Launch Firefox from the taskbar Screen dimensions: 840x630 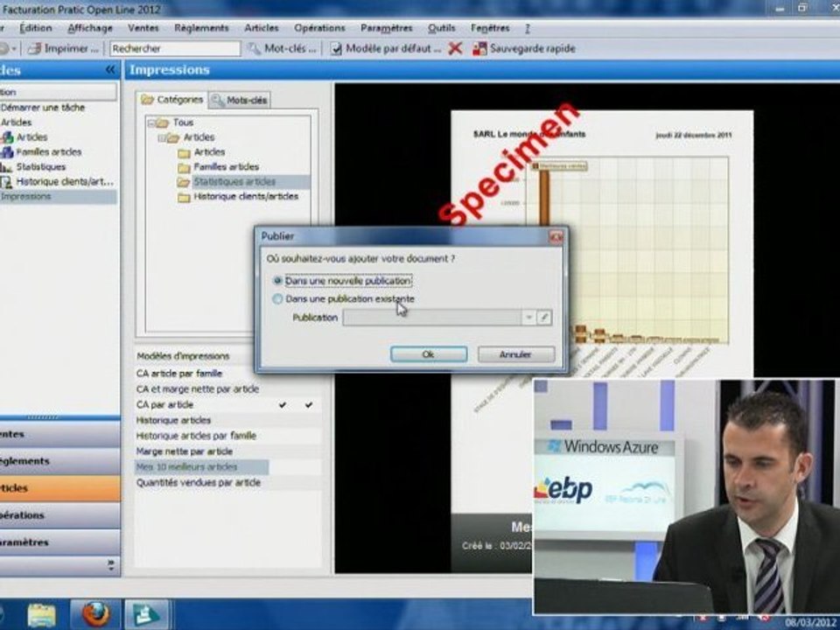pyautogui.click(x=96, y=614)
